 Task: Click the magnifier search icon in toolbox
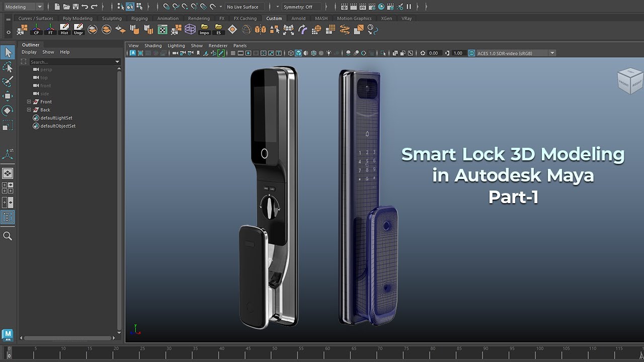[x=8, y=236]
